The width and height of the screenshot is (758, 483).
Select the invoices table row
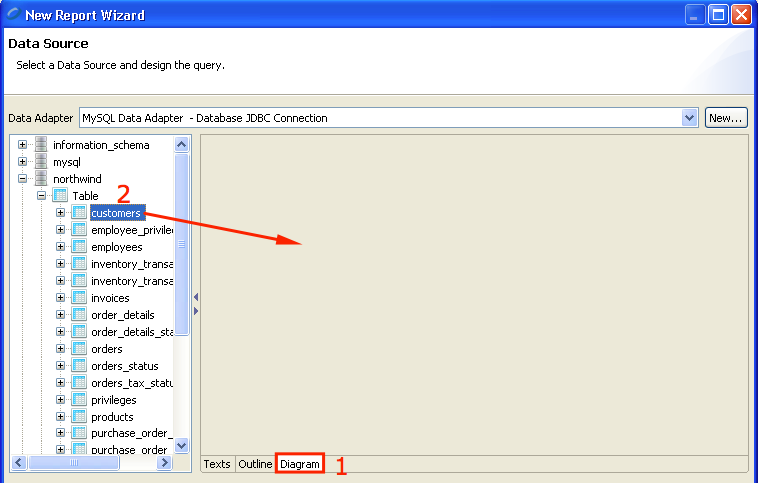[x=110, y=298]
